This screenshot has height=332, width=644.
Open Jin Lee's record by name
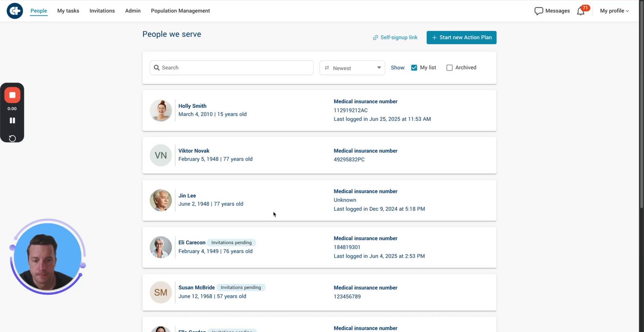(x=187, y=196)
